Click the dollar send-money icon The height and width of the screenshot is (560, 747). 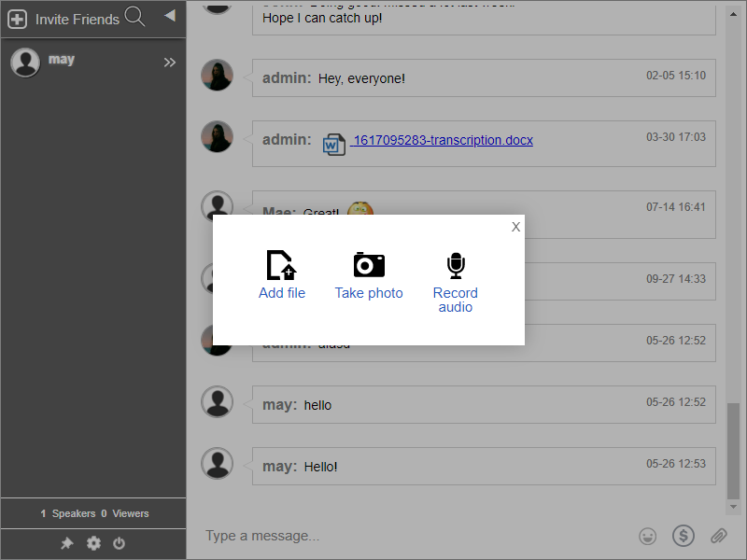point(684,536)
